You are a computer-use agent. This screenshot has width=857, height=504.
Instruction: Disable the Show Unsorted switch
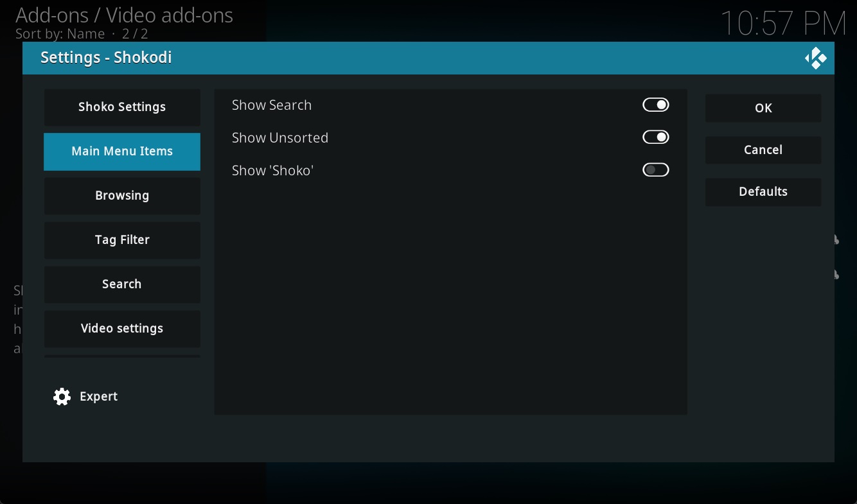(x=656, y=137)
